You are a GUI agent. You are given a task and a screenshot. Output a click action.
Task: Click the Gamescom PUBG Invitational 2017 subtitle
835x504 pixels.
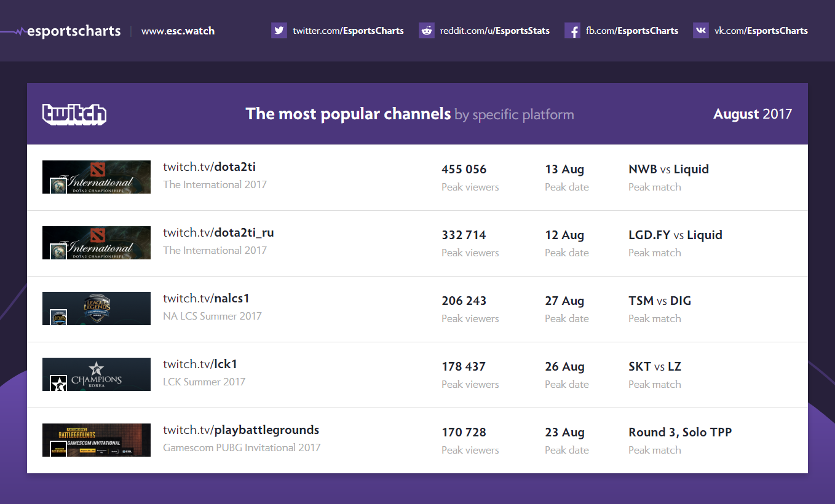[x=242, y=447]
